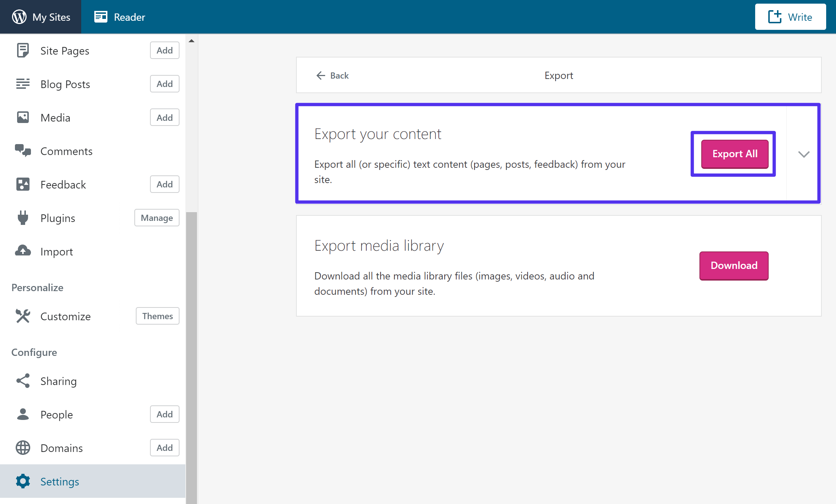Click Customize Themes button
The height and width of the screenshot is (504, 836).
[158, 316]
